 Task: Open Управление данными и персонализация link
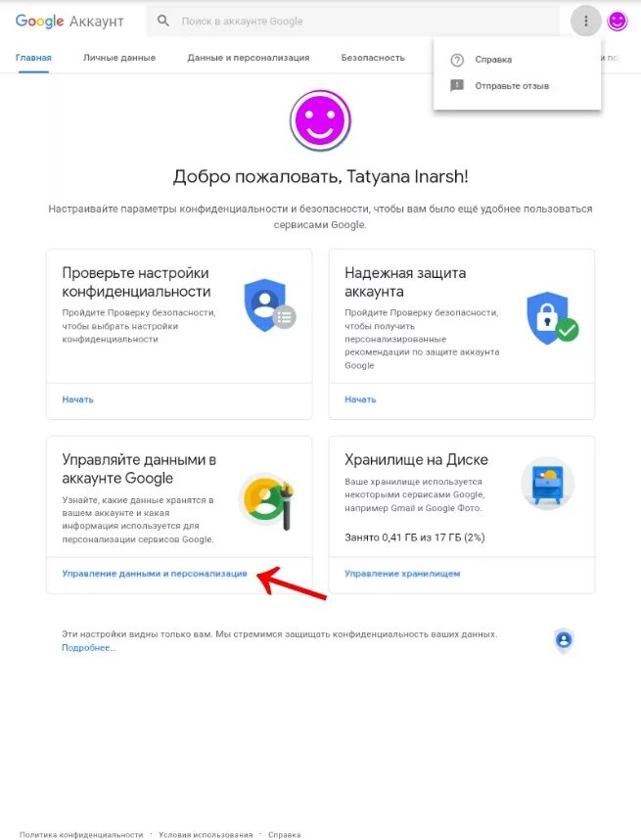155,574
